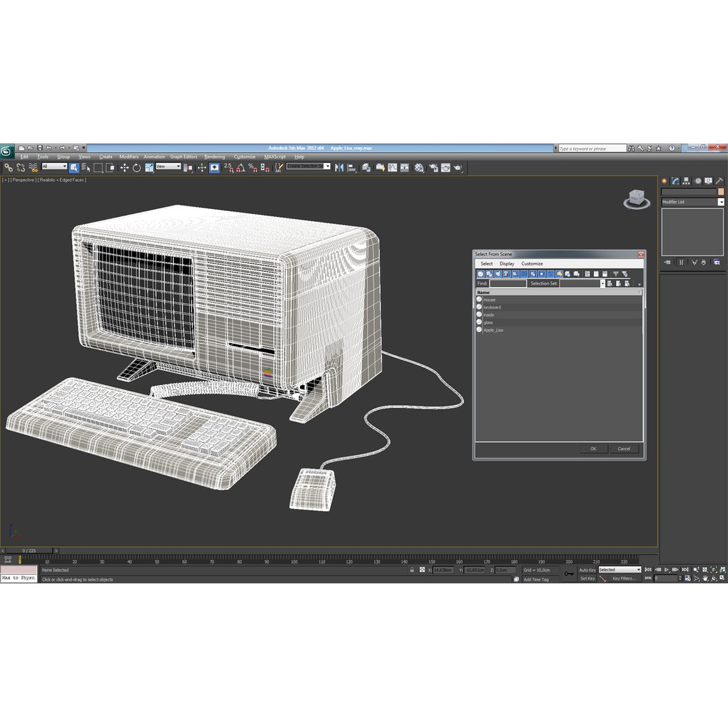Open the Display menu in Select From Scene

click(506, 264)
